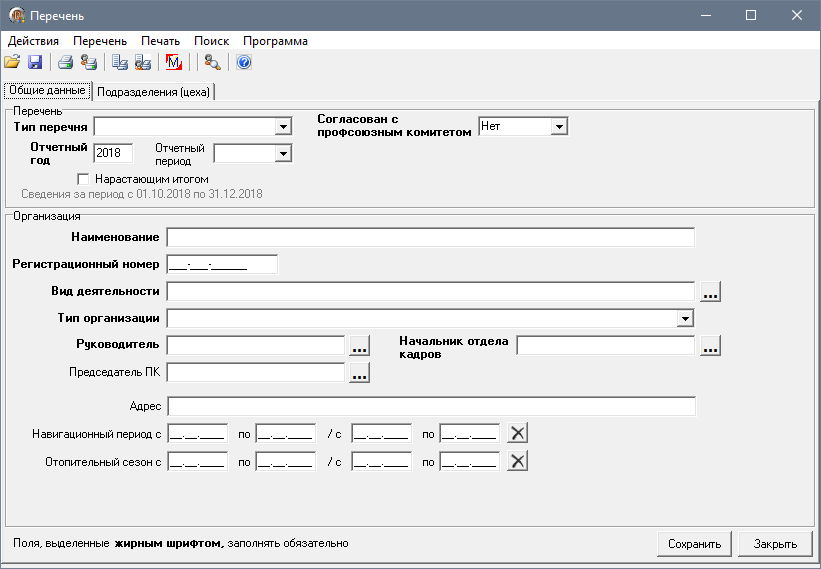821x569 pixels.
Task: Pick Председатель ПК via its ellipsis button
Action: point(359,372)
